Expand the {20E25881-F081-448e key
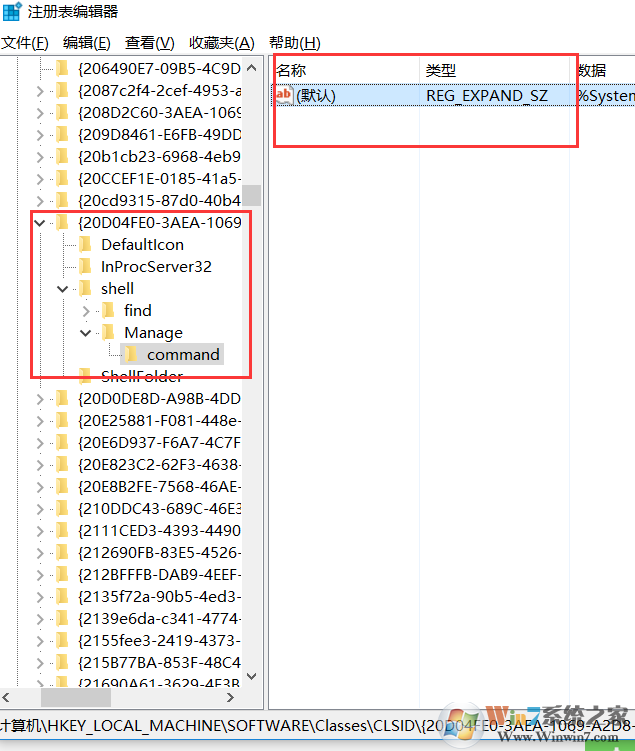635x751 pixels. 40,421
